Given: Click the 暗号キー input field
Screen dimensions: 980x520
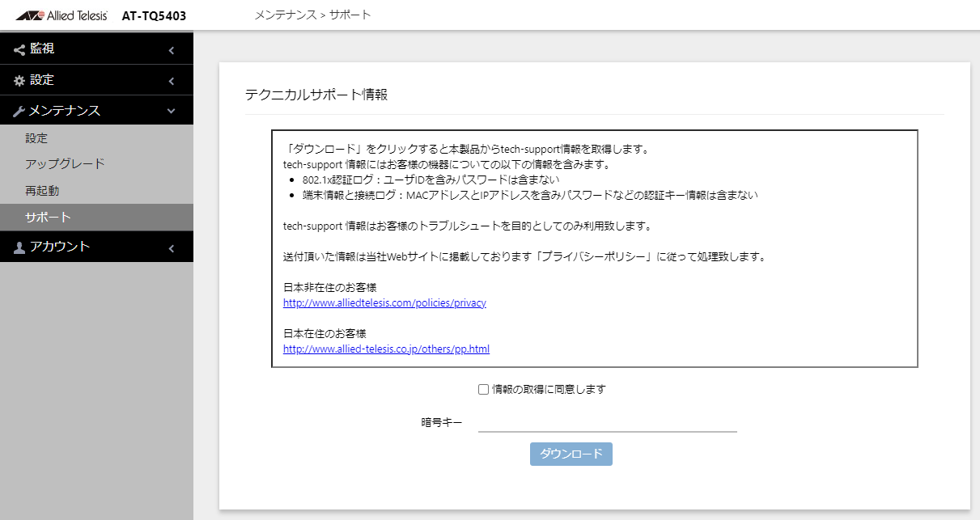Looking at the screenshot, I should [607, 422].
